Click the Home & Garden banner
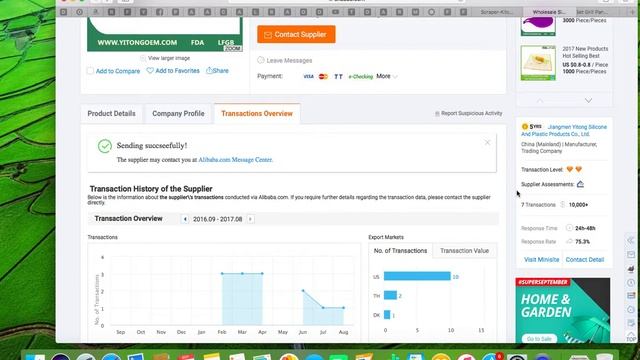Image resolution: width=640 pixels, height=360 pixels. coord(563,310)
